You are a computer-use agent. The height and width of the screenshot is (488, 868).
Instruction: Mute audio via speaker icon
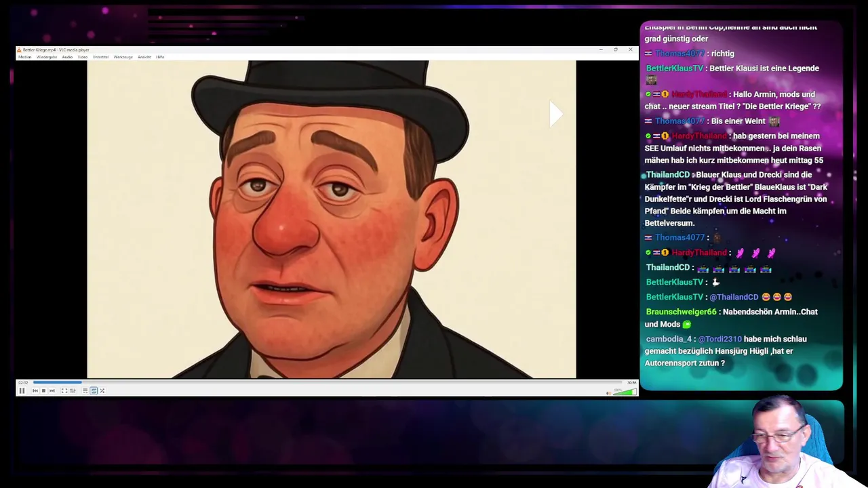click(608, 392)
